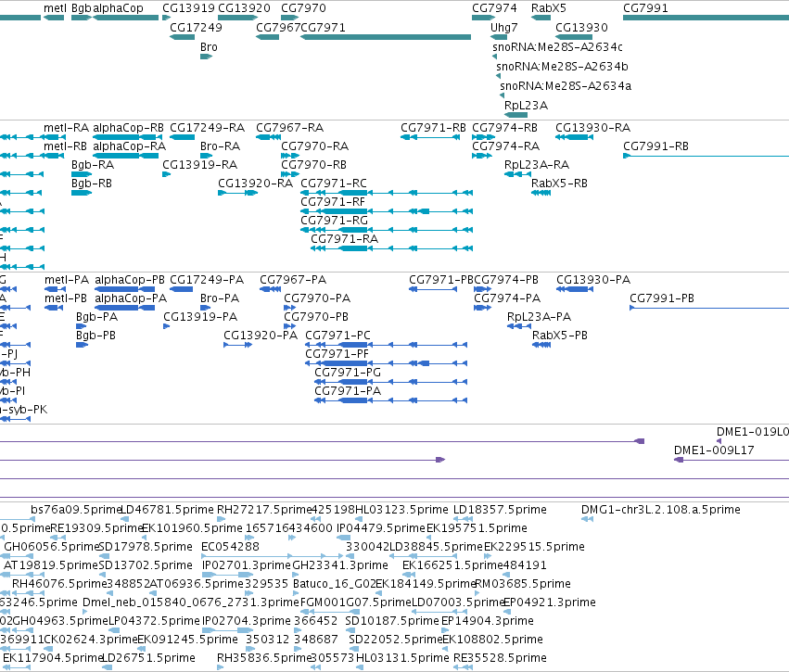Select protein CG7967-PA
The height and width of the screenshot is (672, 789).
pos(270,288)
